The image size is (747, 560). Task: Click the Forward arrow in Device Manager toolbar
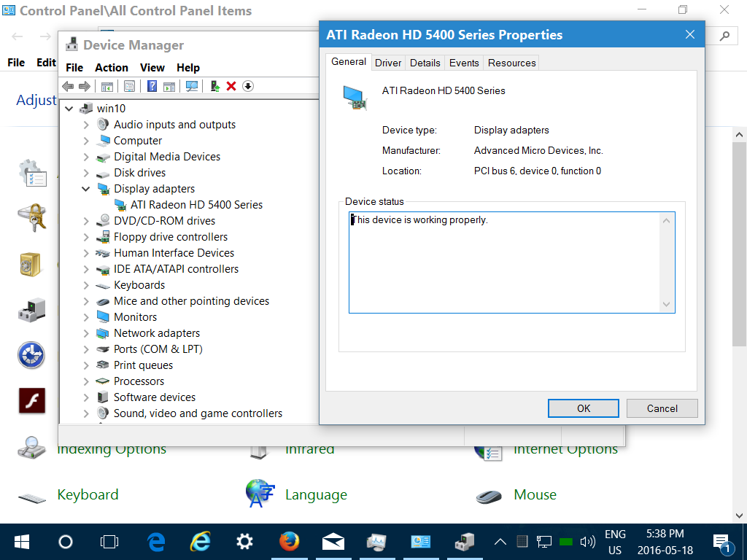[x=85, y=86]
